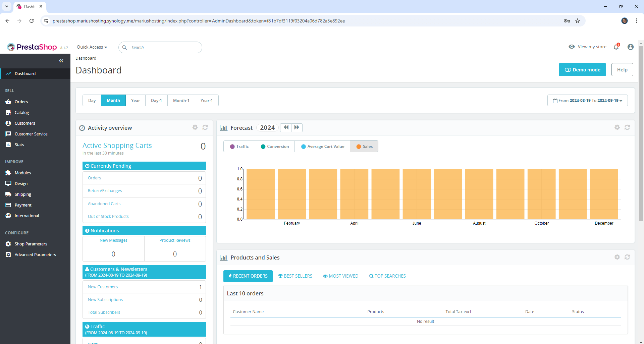
Task: Refresh the Forecast panel
Action: [627, 127]
